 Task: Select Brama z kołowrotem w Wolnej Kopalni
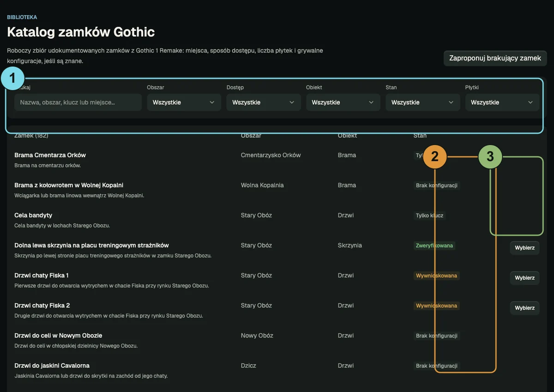coord(69,185)
